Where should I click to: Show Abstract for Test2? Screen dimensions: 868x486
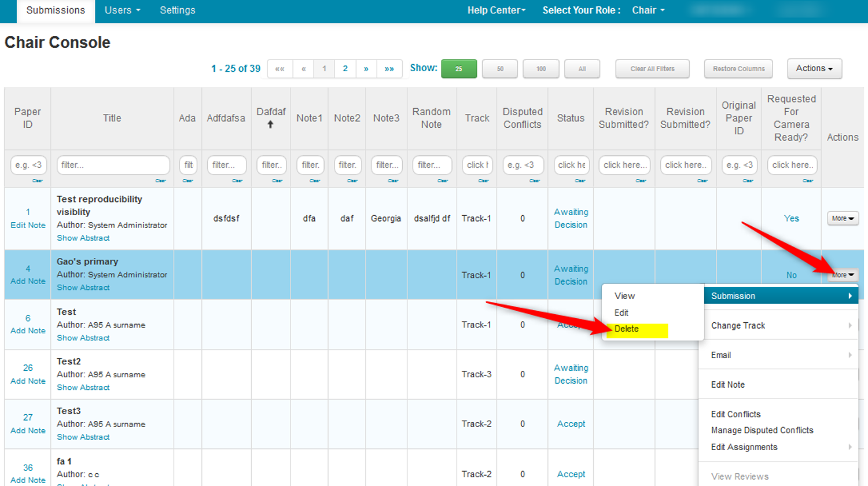click(x=83, y=388)
